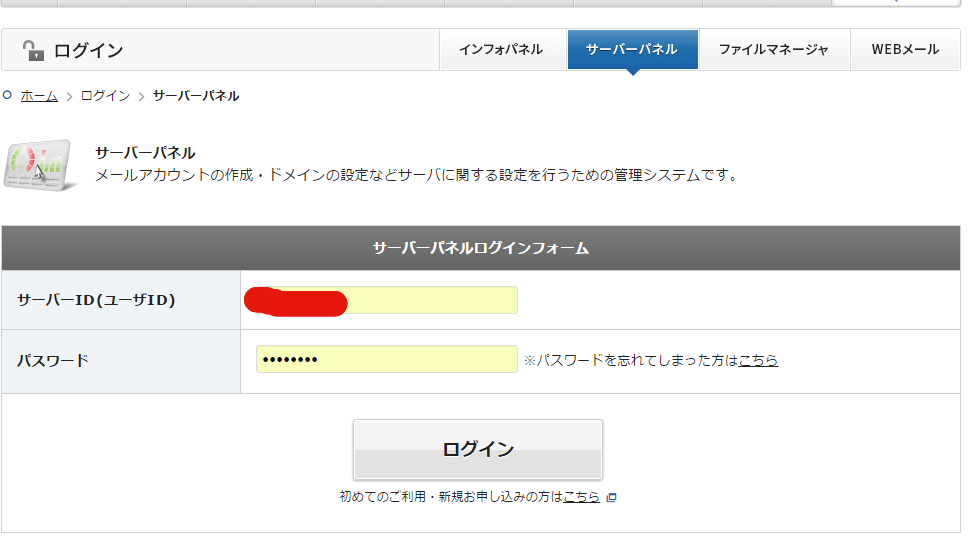Screen dimensions: 972x544
Task: Open the インフォパネル tab
Action: pyautogui.click(x=501, y=49)
